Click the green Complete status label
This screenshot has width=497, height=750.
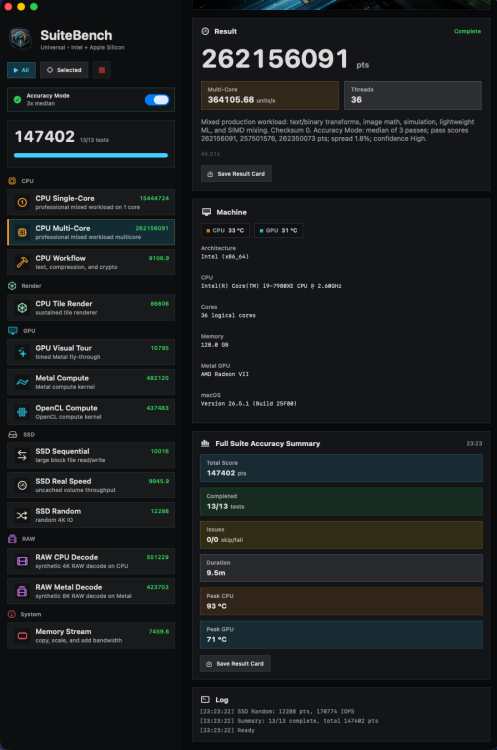tap(467, 31)
